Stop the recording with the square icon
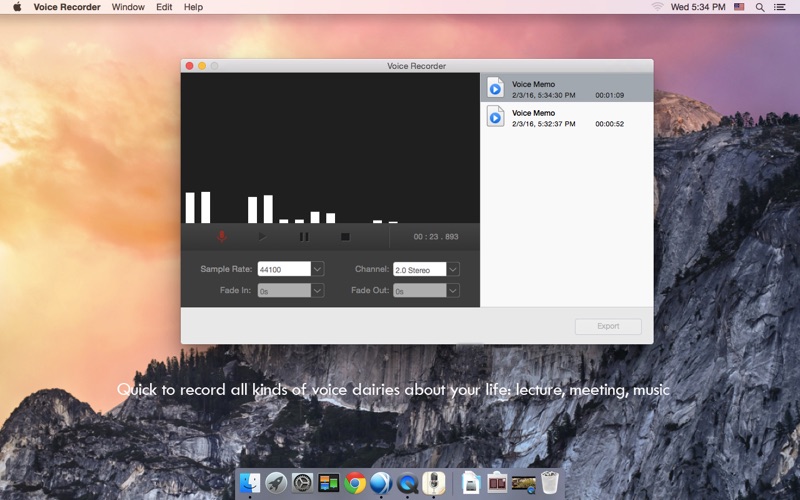 coord(345,237)
